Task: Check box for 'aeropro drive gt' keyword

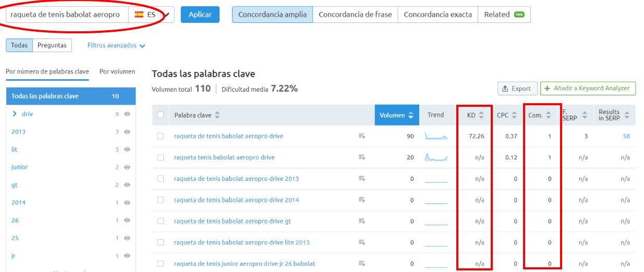Action: pyautogui.click(x=161, y=221)
